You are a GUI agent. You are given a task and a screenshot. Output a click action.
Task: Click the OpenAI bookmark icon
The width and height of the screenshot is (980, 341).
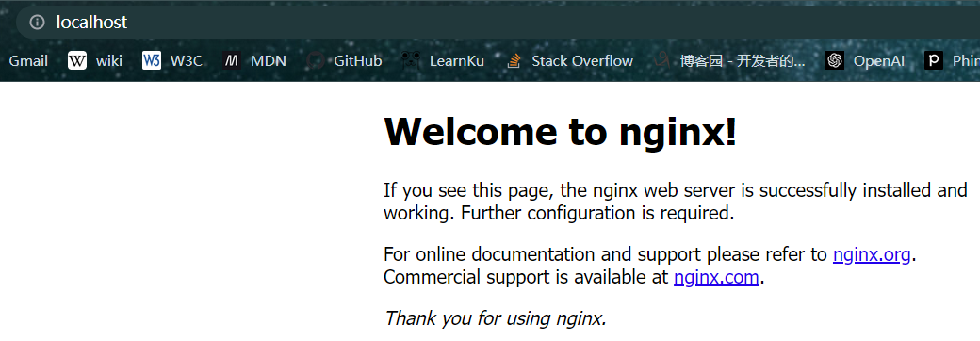click(x=834, y=60)
